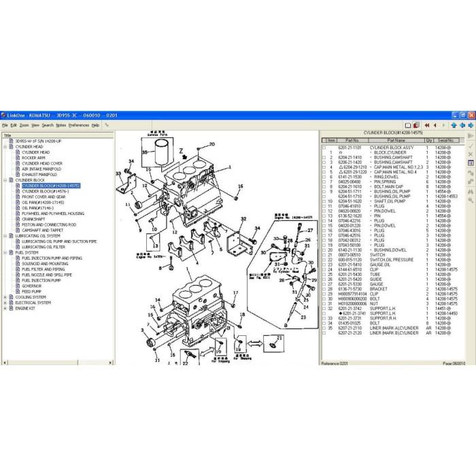Click the red single-left previous arrow icon
This screenshot has height=476, width=476.
point(435,125)
